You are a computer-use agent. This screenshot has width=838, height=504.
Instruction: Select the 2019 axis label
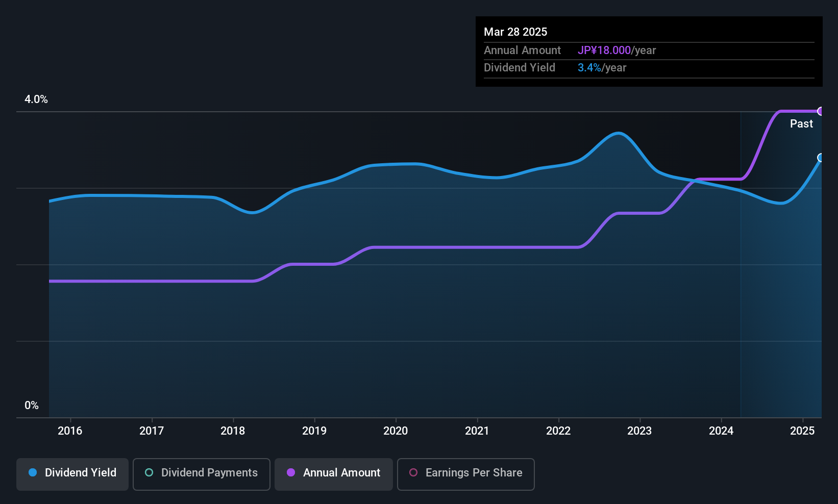314,431
